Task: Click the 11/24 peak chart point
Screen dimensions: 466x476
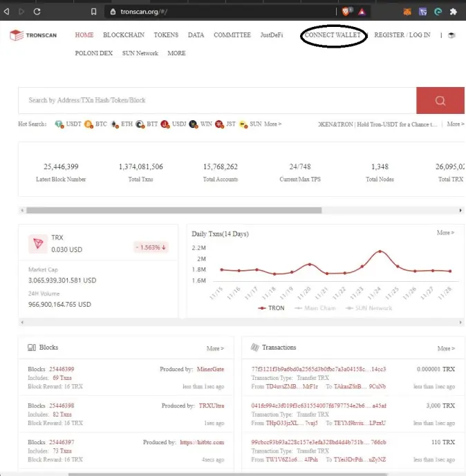Action: (x=380, y=251)
